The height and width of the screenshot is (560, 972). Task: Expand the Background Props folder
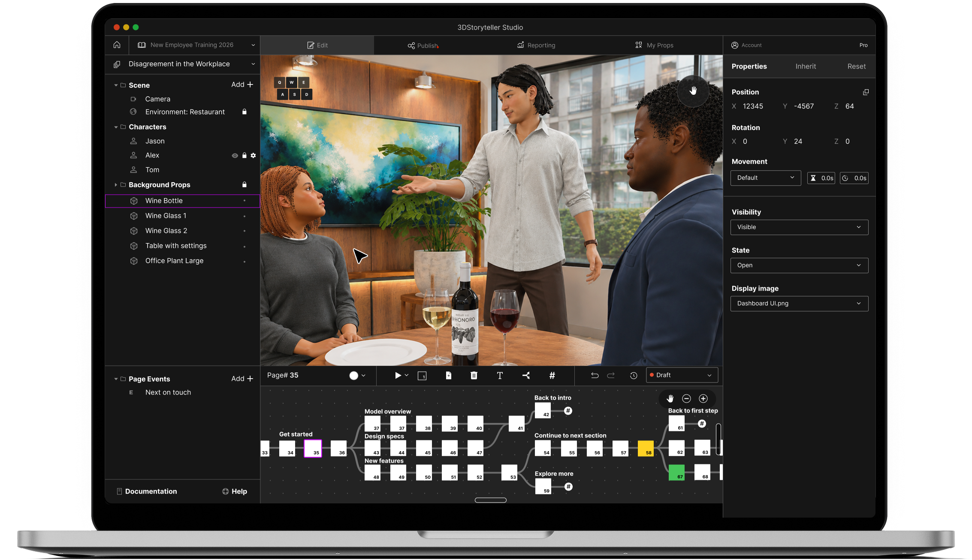(x=116, y=185)
